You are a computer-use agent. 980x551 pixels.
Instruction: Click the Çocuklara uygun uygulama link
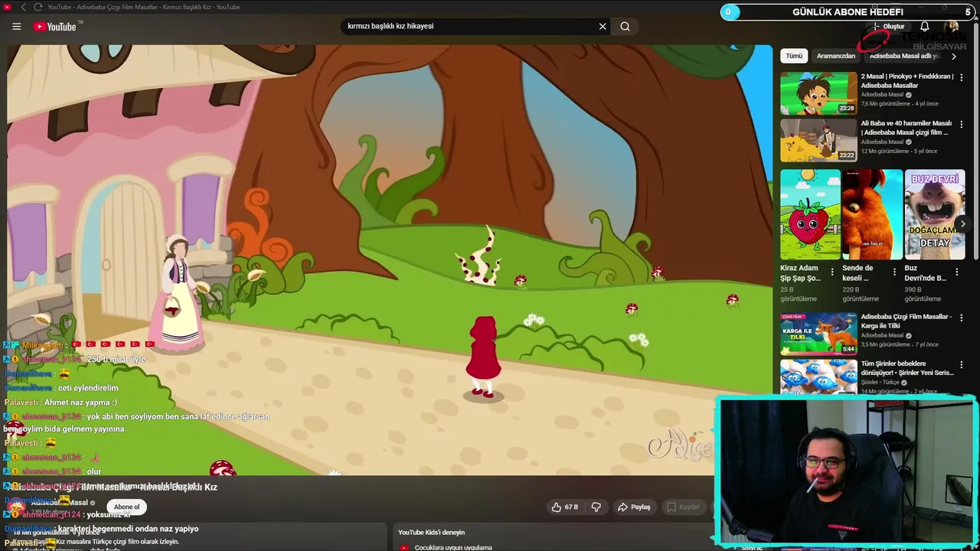(453, 547)
